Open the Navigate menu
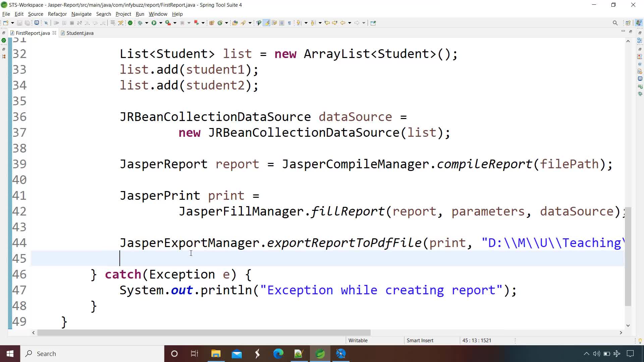This screenshot has width=644, height=362. [82, 14]
